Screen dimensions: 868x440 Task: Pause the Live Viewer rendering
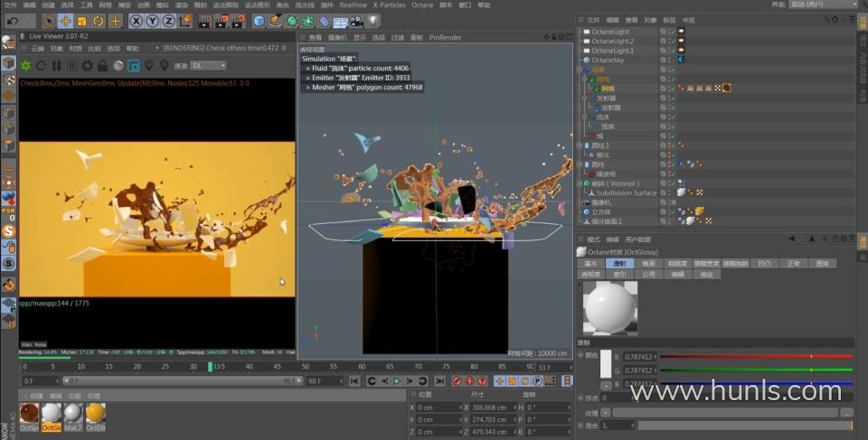tap(57, 65)
